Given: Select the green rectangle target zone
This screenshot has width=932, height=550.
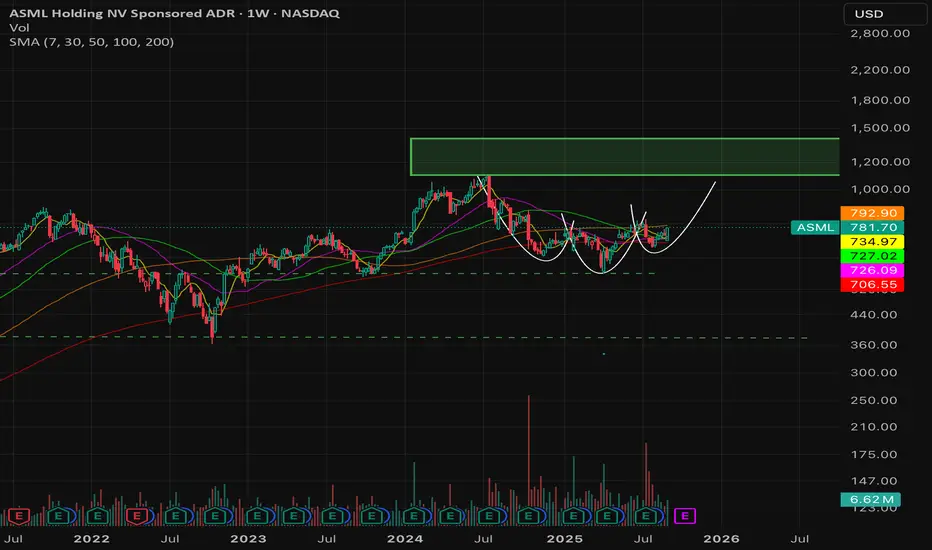Looking at the screenshot, I should 625,157.
